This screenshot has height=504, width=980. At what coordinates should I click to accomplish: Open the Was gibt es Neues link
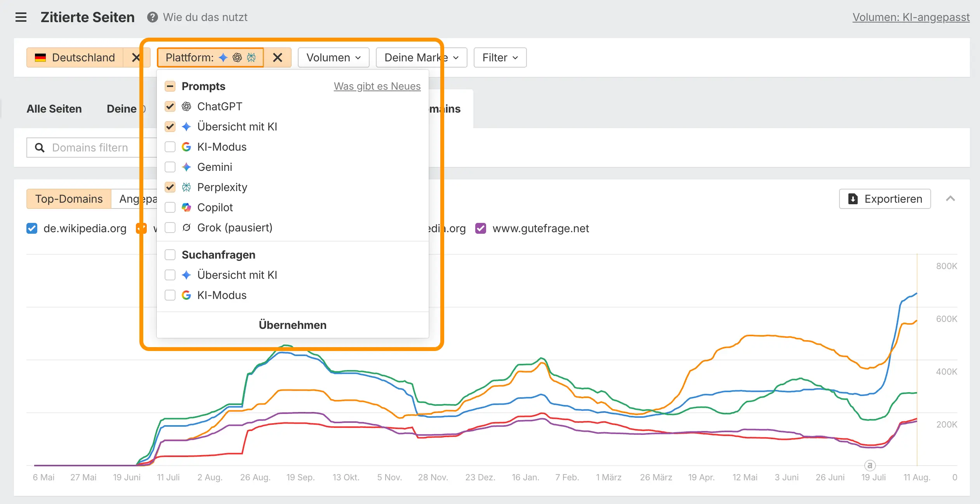tap(377, 86)
